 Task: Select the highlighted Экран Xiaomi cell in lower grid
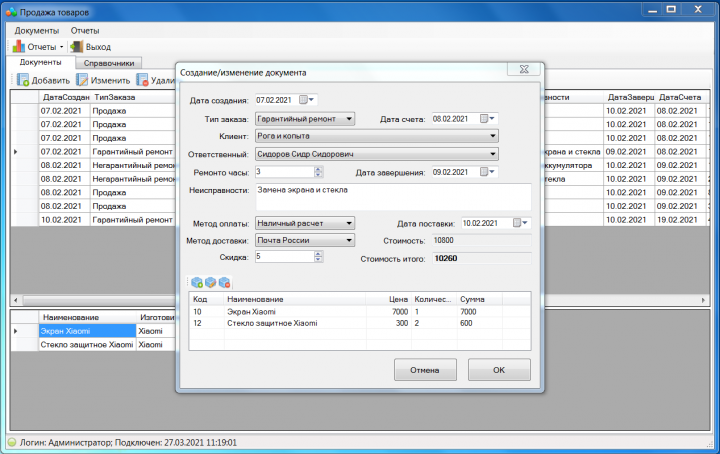pos(87,331)
